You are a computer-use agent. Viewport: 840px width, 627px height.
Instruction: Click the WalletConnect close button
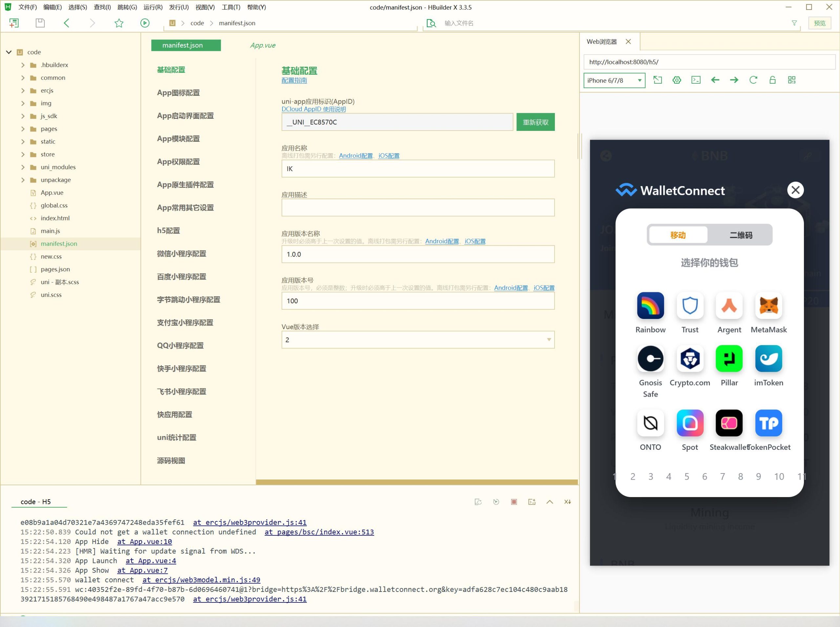795,190
